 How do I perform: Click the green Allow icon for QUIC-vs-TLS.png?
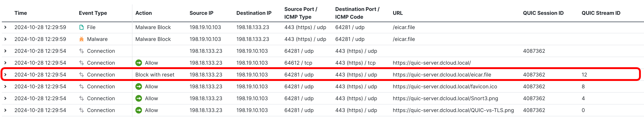tap(139, 110)
